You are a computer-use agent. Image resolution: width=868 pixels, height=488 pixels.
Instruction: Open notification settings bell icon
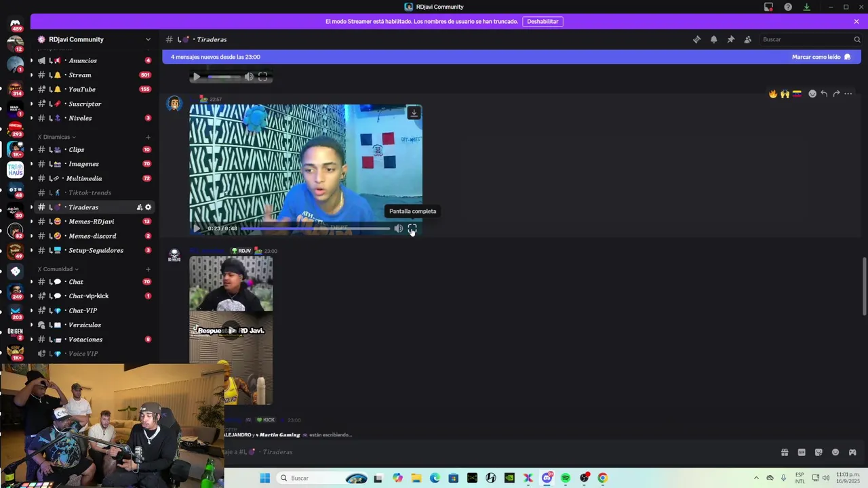[713, 39]
